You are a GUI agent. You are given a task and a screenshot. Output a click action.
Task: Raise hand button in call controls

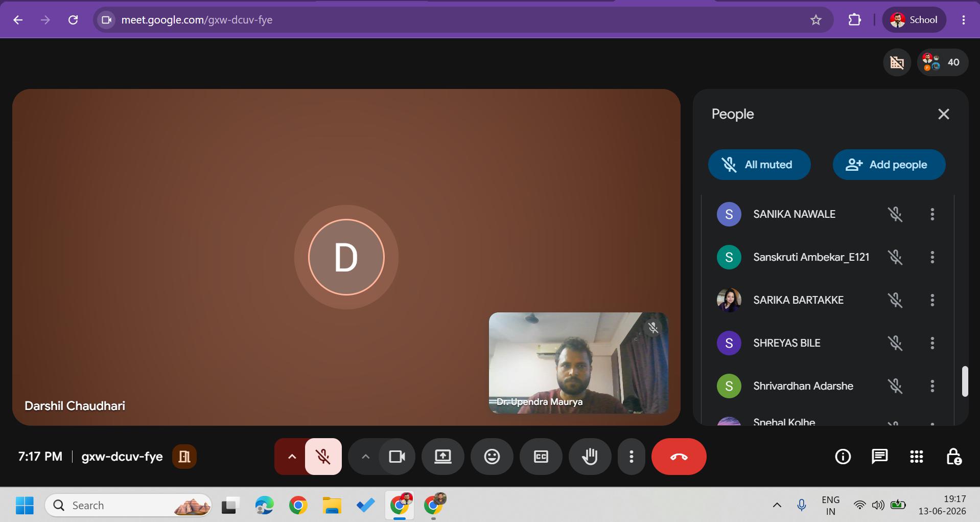[x=590, y=457]
